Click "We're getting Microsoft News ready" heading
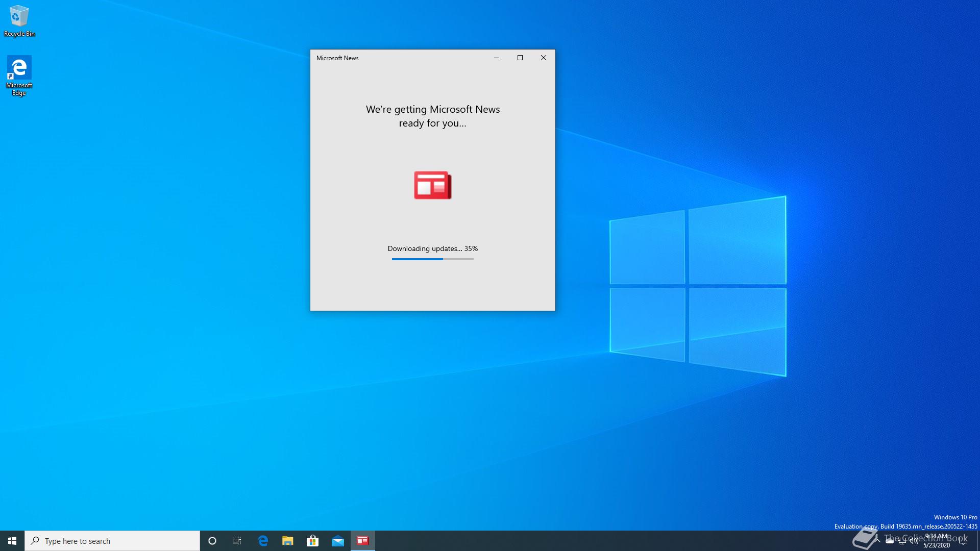 coord(433,116)
